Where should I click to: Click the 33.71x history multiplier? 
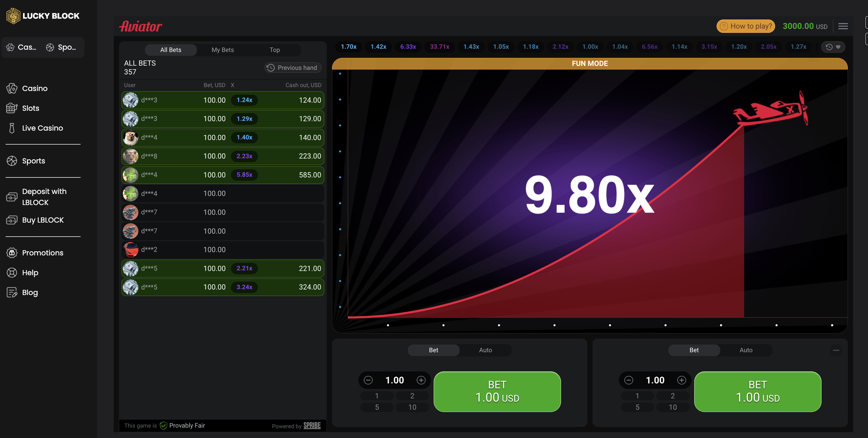440,47
